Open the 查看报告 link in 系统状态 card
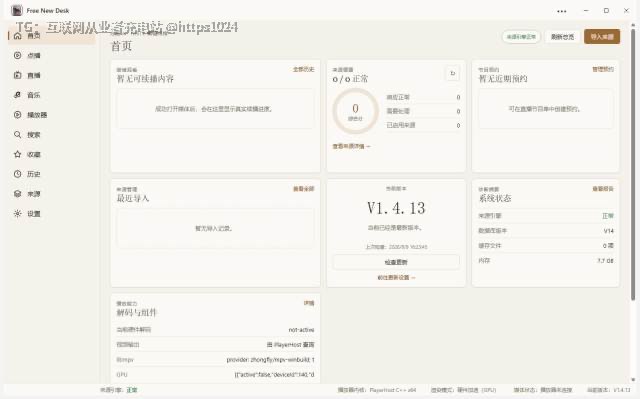The height and width of the screenshot is (399, 640). pos(602,189)
